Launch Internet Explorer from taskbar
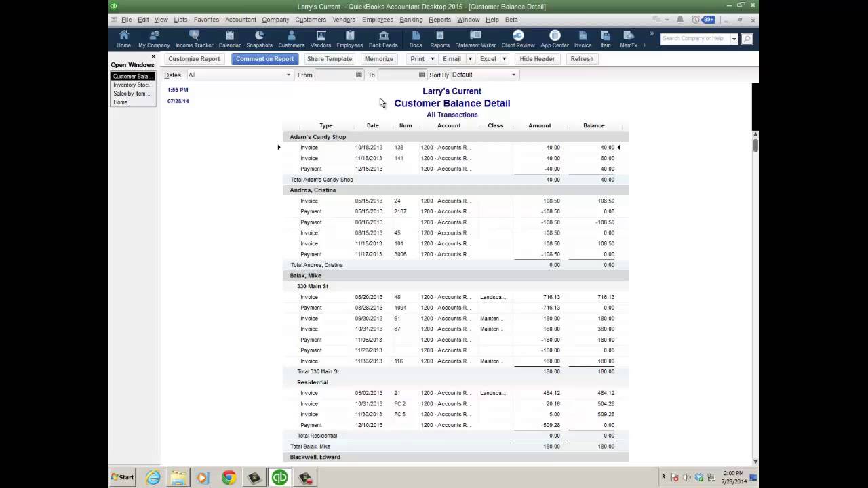The width and height of the screenshot is (868, 488). coord(153,478)
